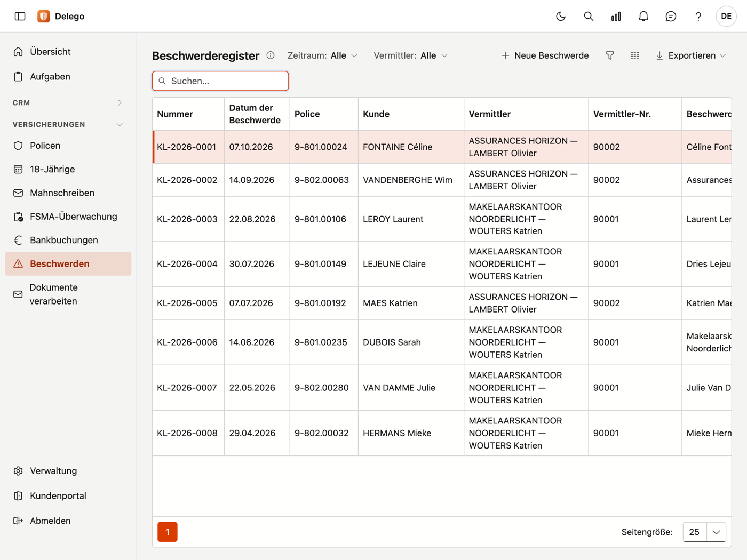Click Abmelden to log out
This screenshot has height=560, width=747.
pyautogui.click(x=68, y=521)
